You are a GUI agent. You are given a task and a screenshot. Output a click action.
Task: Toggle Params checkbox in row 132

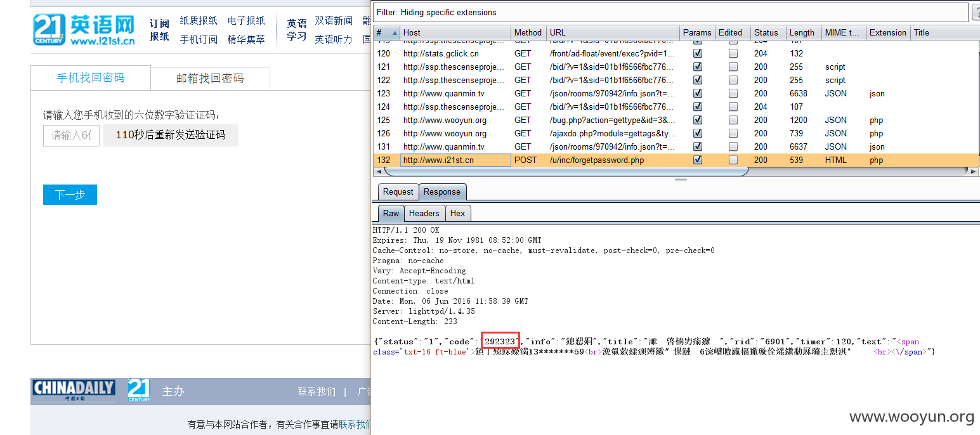[x=698, y=160]
